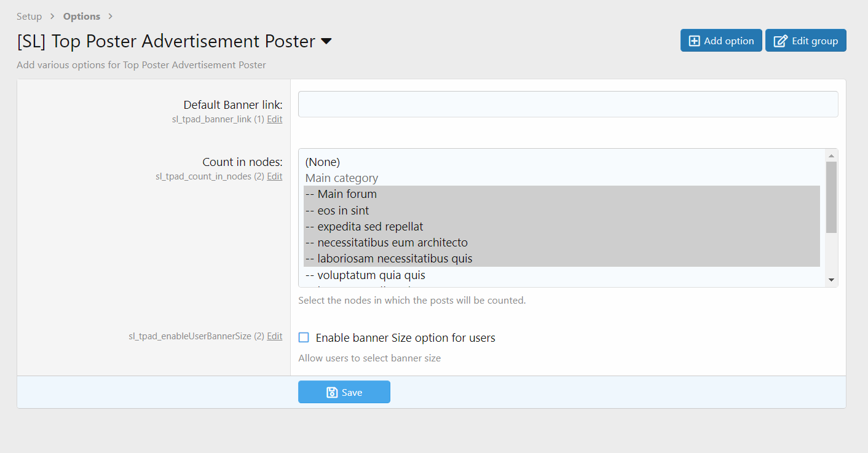Click the Add option plus icon
Viewport: 868px width, 453px height.
coord(694,41)
